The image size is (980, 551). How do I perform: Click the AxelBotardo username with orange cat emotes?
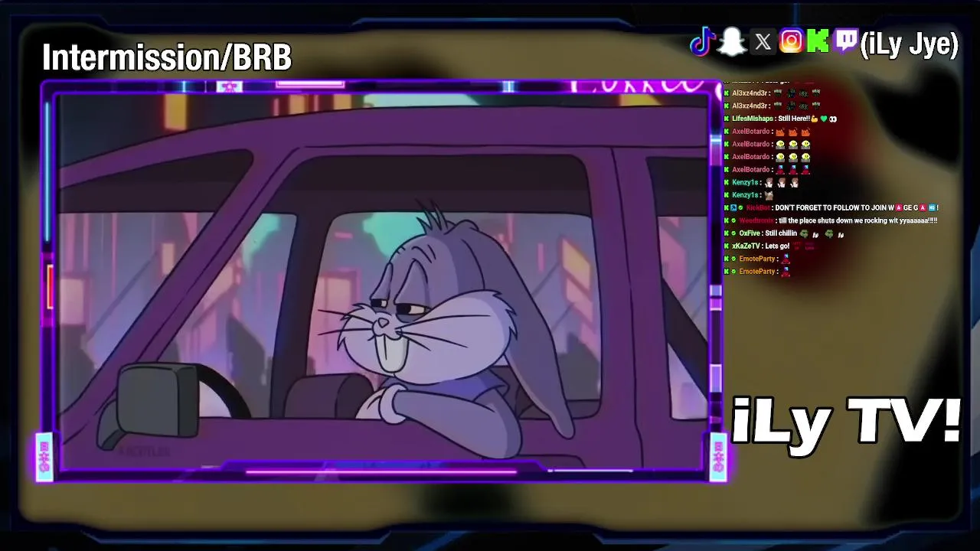click(x=751, y=132)
